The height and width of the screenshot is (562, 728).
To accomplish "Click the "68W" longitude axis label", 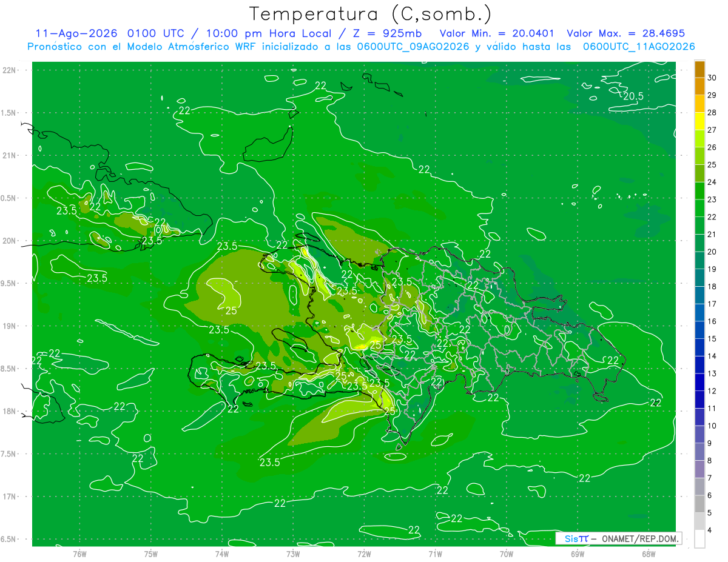I will [x=649, y=554].
